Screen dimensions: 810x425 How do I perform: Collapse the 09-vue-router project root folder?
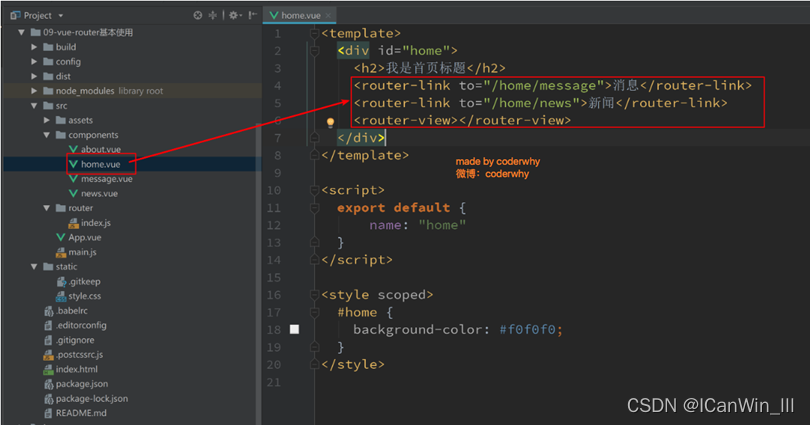pyautogui.click(x=21, y=33)
